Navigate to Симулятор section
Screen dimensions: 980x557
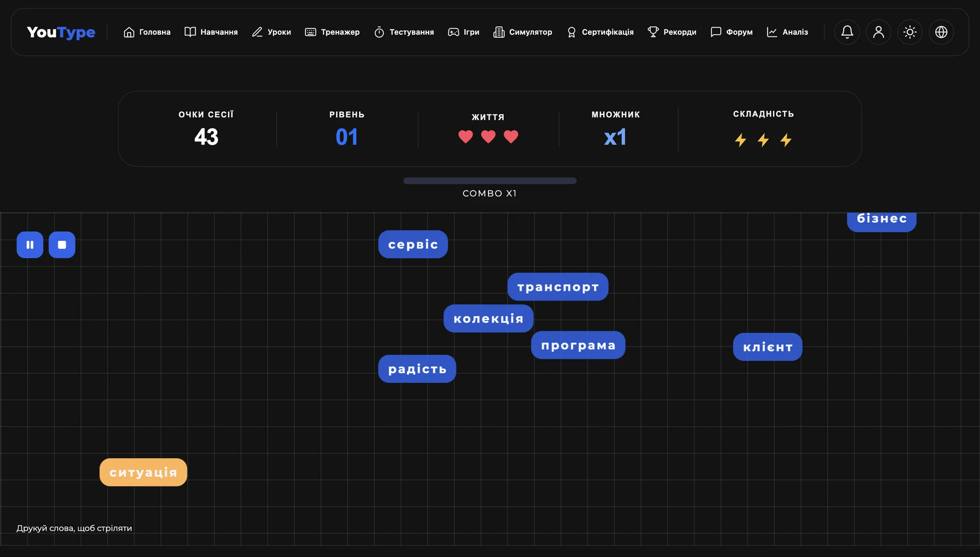click(523, 32)
